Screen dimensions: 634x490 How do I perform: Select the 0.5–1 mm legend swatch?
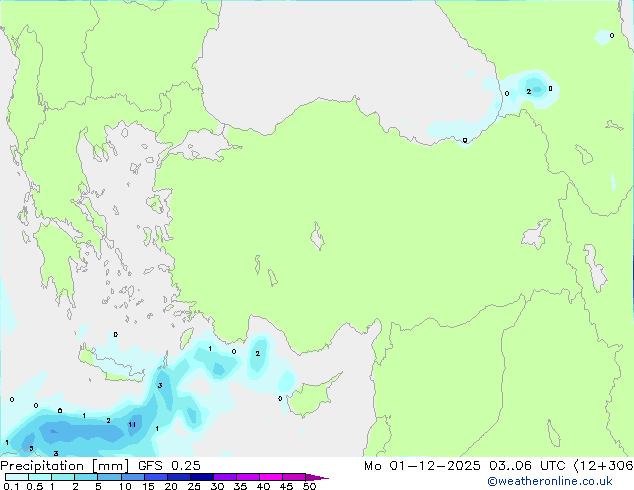(x=40, y=477)
